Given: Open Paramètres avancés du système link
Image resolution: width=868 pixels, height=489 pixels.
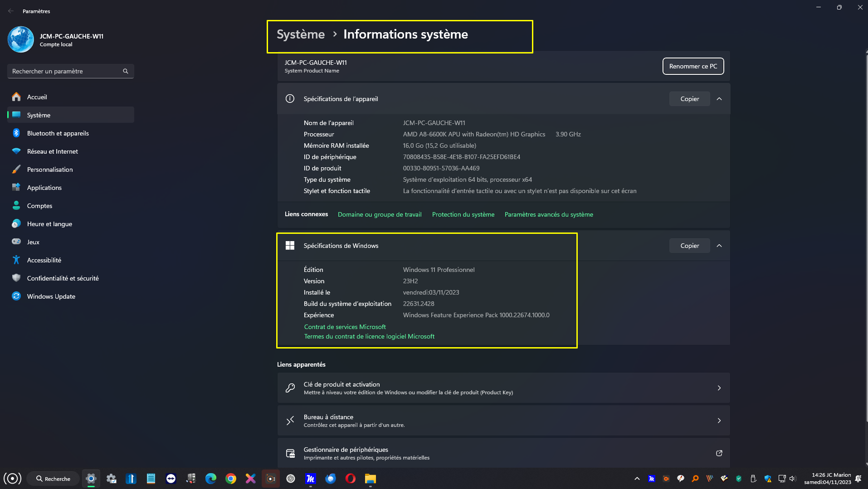Looking at the screenshot, I should point(549,214).
